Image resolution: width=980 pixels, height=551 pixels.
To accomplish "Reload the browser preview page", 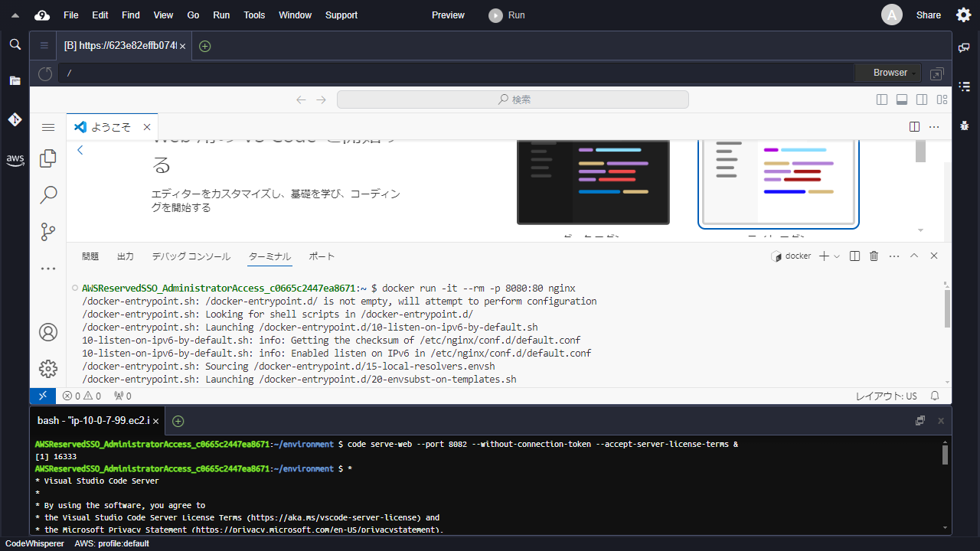I will pos(45,73).
